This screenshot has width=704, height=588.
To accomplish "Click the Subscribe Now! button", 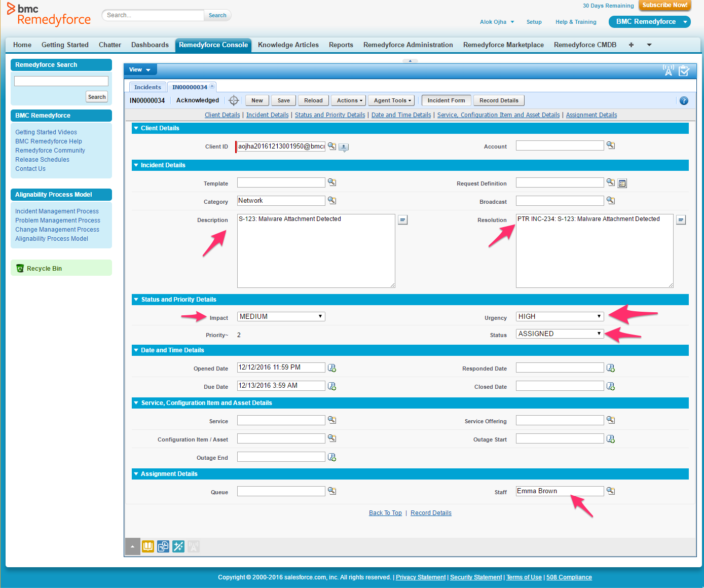I will (x=665, y=5).
